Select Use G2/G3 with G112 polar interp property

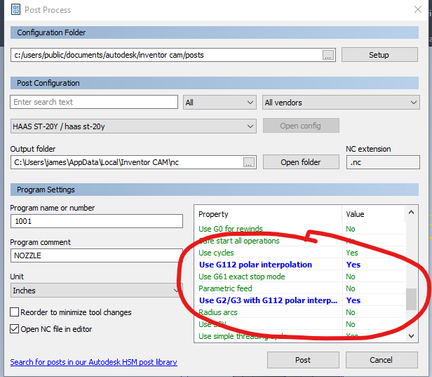click(x=268, y=300)
